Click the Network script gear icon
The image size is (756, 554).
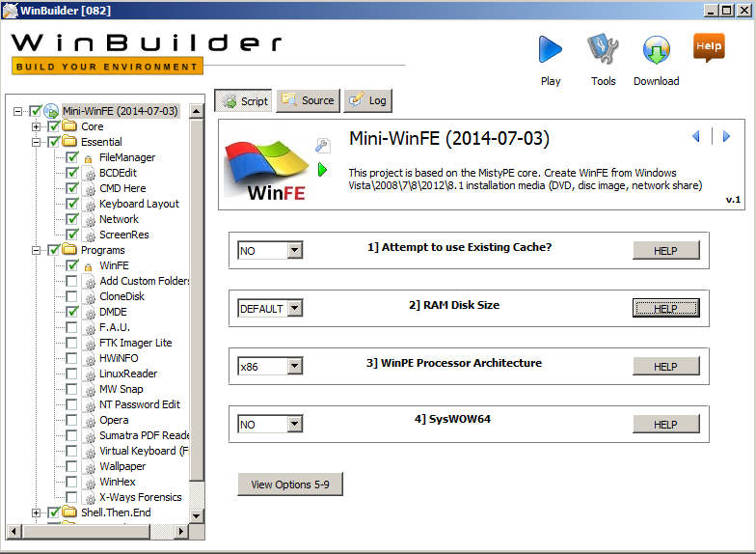click(x=89, y=220)
